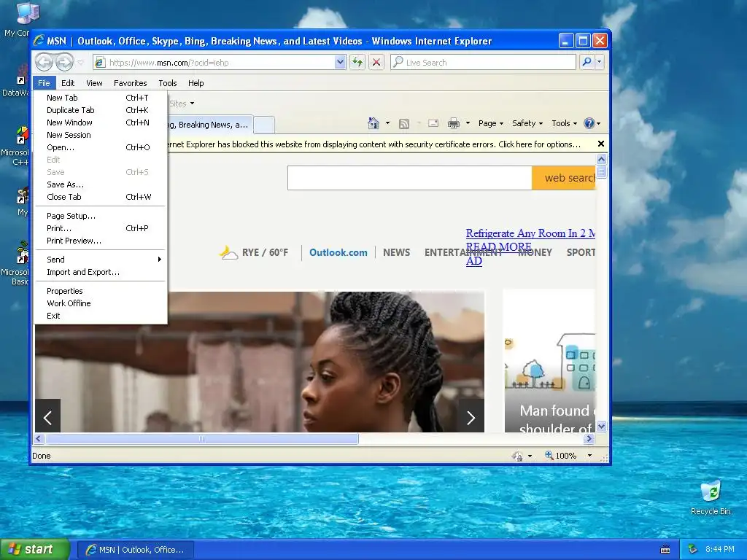Click the Start button
Viewport: 747px width, 560px height.
[34, 549]
